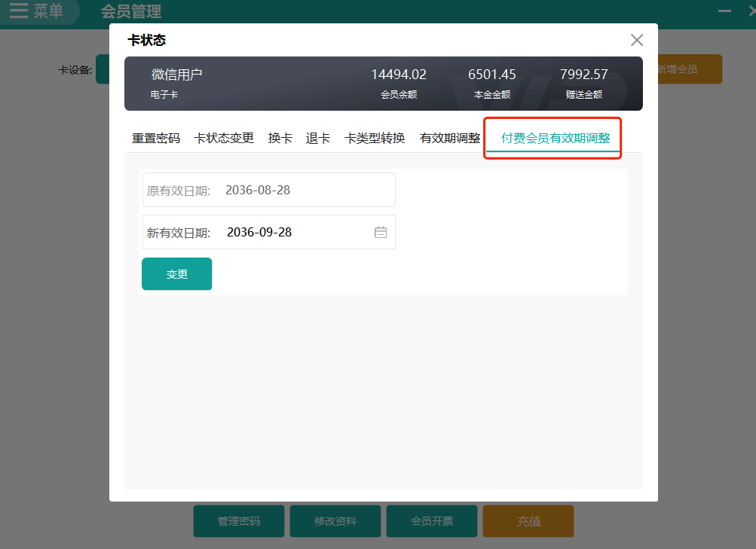
Task: Click the 会员开票 button
Action: [x=431, y=520]
